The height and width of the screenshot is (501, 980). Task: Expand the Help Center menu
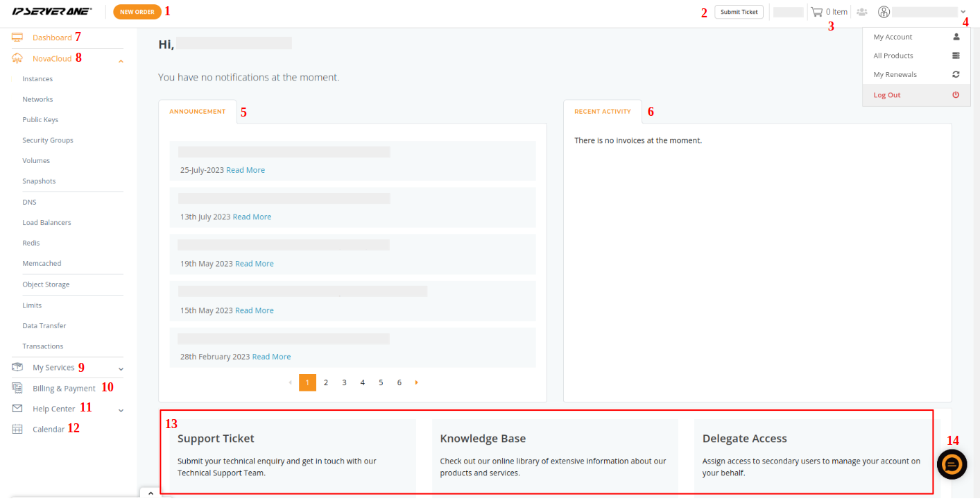121,410
